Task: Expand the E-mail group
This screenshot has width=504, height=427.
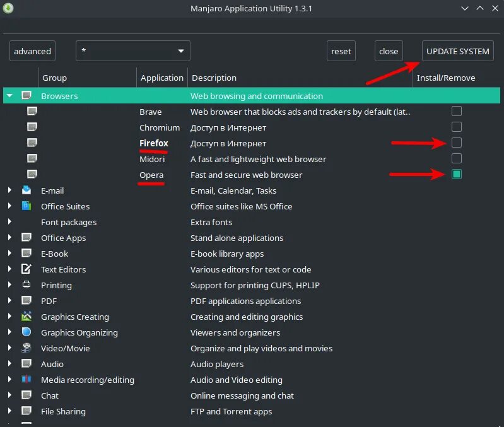Action: (x=9, y=190)
